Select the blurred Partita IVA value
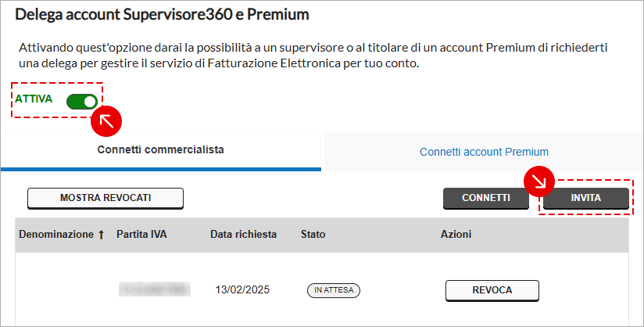Image resolution: width=644 pixels, height=327 pixels. 155,289
